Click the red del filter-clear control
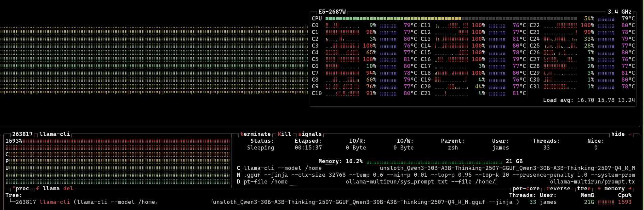The height and width of the screenshot is (210, 644). click(68, 189)
